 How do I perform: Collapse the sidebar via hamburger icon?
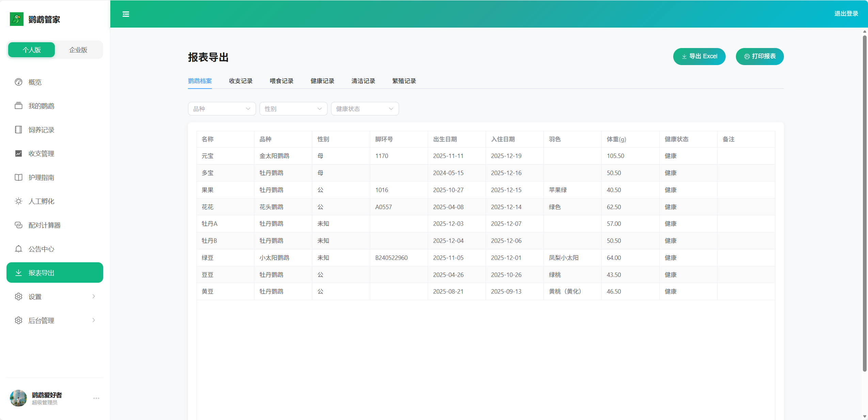(125, 14)
